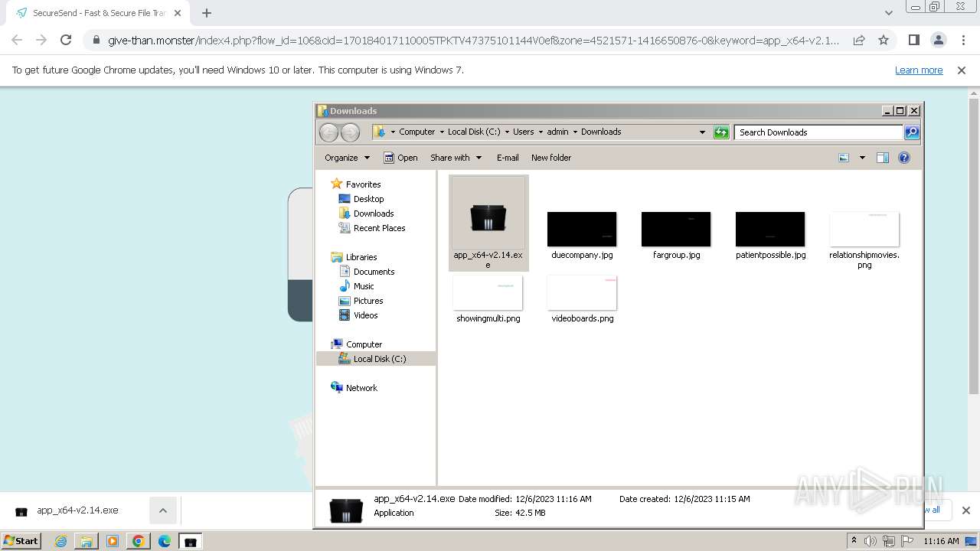
Task: Toggle Chrome side panel icon
Action: tap(913, 40)
